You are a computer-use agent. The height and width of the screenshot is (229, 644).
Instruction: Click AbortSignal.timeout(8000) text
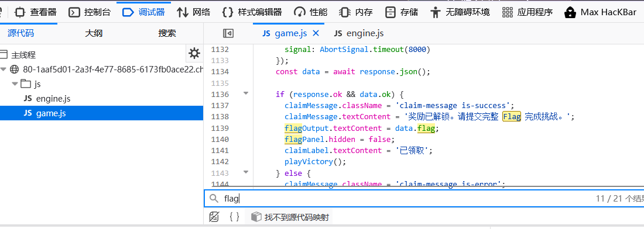tap(375, 50)
